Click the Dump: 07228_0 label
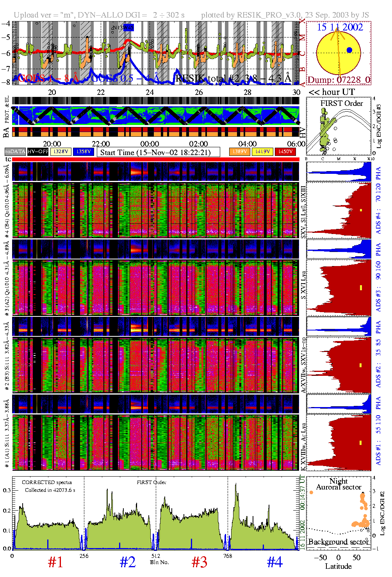Viewport: 392px width, 577px height. click(x=339, y=80)
